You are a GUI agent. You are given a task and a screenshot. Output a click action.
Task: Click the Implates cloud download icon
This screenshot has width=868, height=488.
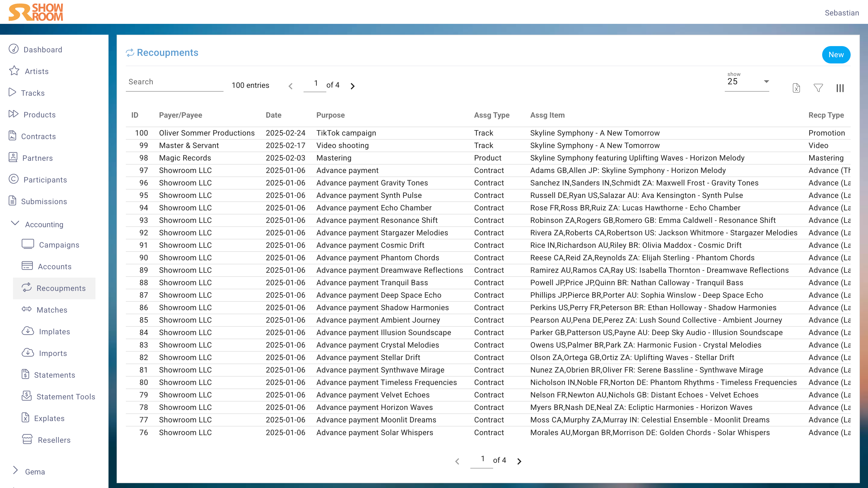point(28,331)
